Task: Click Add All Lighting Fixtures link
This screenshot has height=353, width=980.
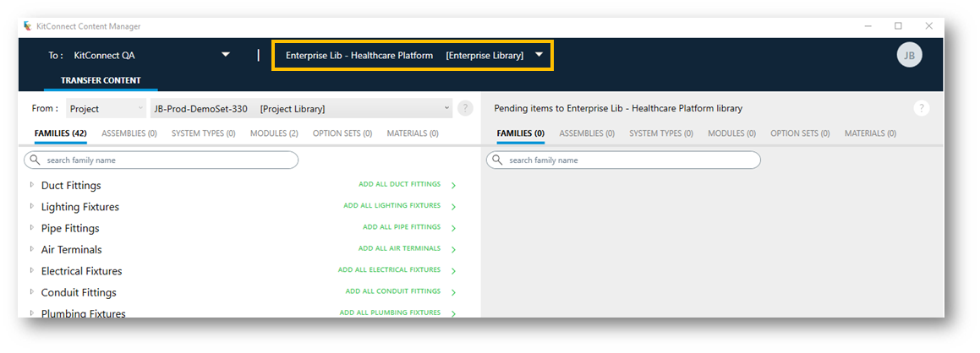Action: [391, 206]
